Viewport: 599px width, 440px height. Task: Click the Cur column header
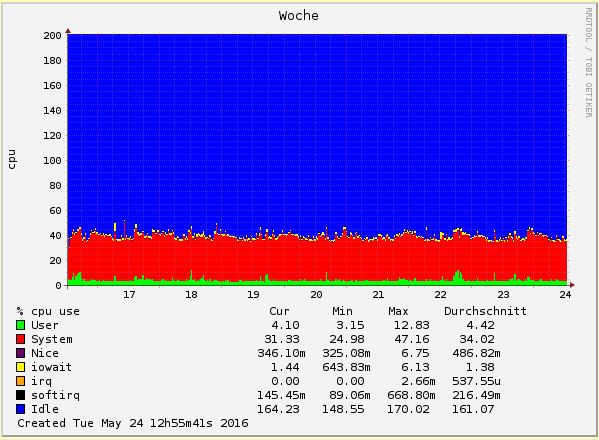point(279,311)
